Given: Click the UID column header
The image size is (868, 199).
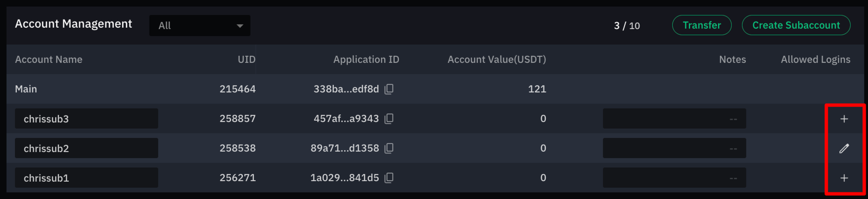Looking at the screenshot, I should click(247, 60).
